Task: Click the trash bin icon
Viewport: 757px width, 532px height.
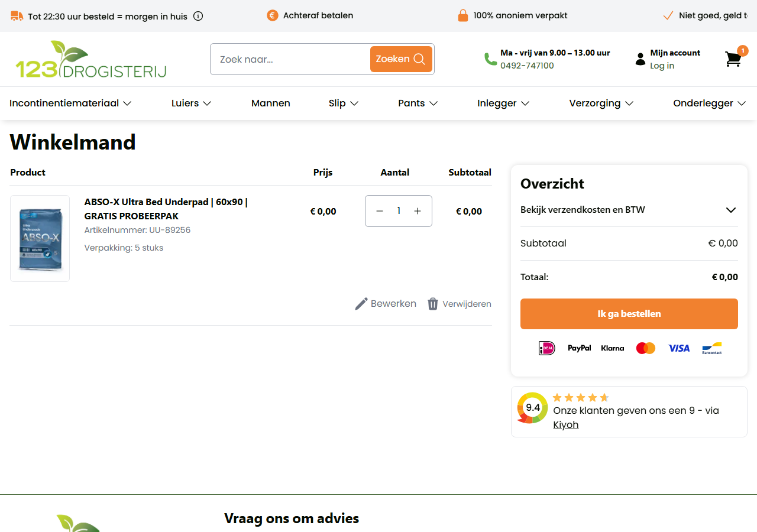Action: pos(433,304)
